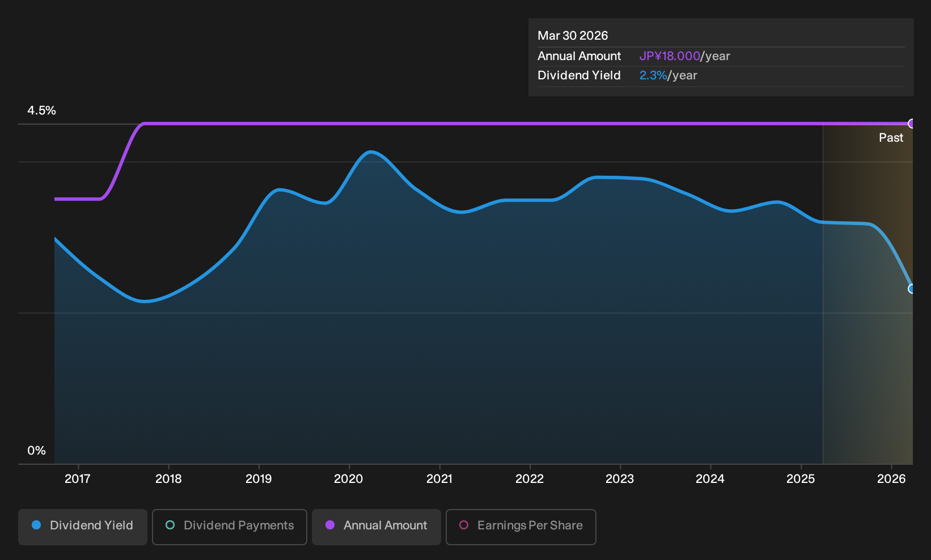The image size is (931, 560).
Task: Toggle the Annual Amount series
Action: (x=376, y=527)
